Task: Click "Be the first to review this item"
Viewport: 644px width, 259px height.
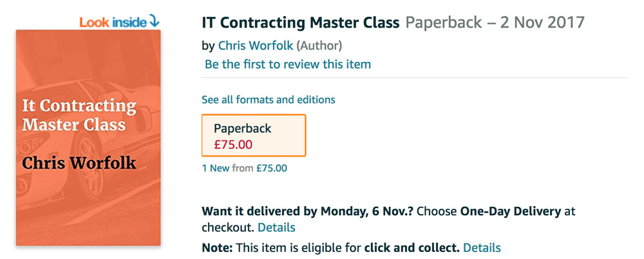Action: coord(287,64)
